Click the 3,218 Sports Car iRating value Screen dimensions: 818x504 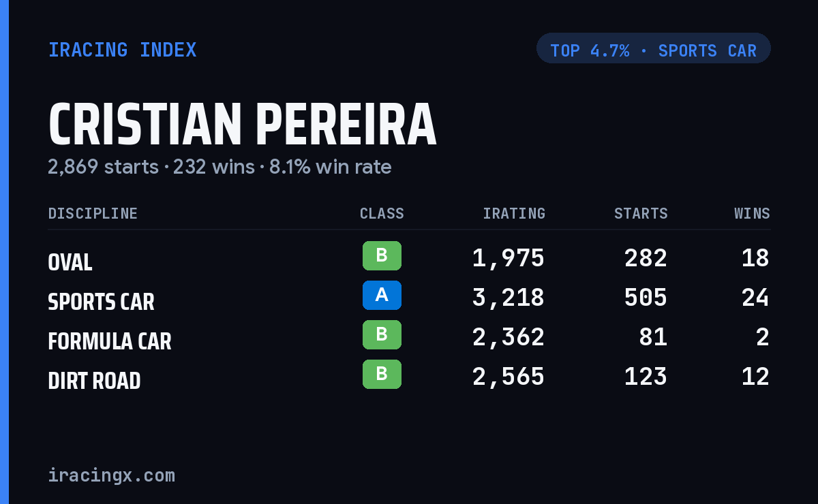(x=509, y=298)
